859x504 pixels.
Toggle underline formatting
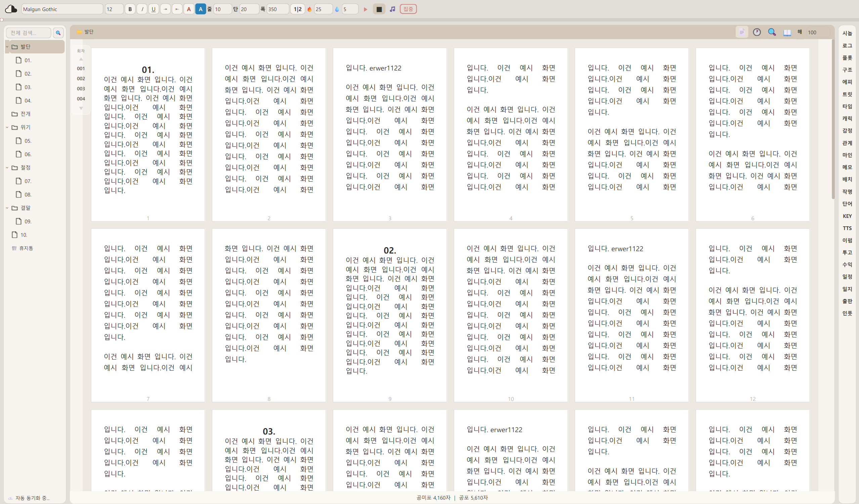[154, 9]
